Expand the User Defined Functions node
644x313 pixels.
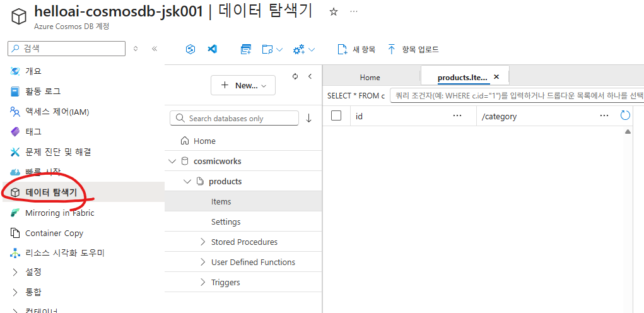pos(202,262)
